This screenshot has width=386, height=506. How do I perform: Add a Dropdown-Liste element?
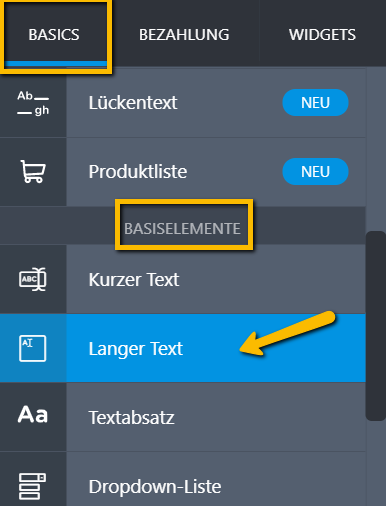183,480
